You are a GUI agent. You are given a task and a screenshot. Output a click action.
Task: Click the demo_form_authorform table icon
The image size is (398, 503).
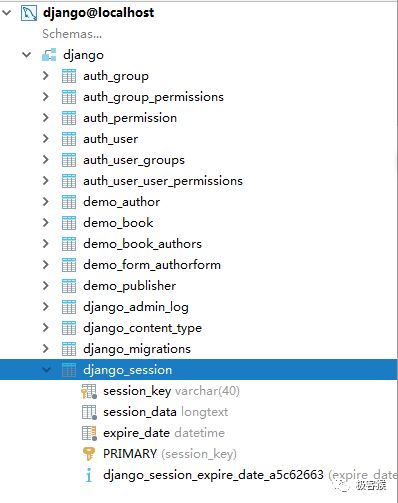pyautogui.click(x=69, y=265)
